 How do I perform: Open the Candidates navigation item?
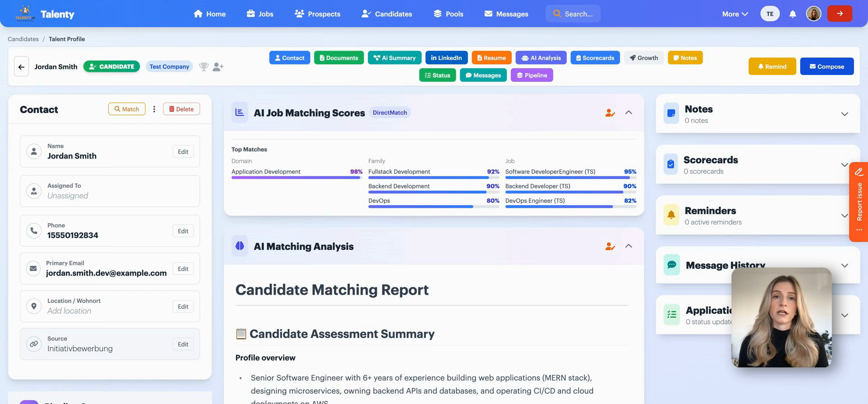point(387,14)
